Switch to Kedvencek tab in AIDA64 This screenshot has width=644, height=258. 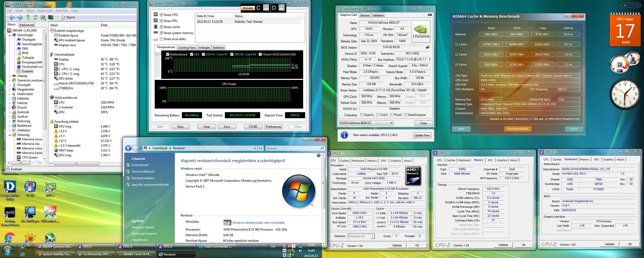27,25
